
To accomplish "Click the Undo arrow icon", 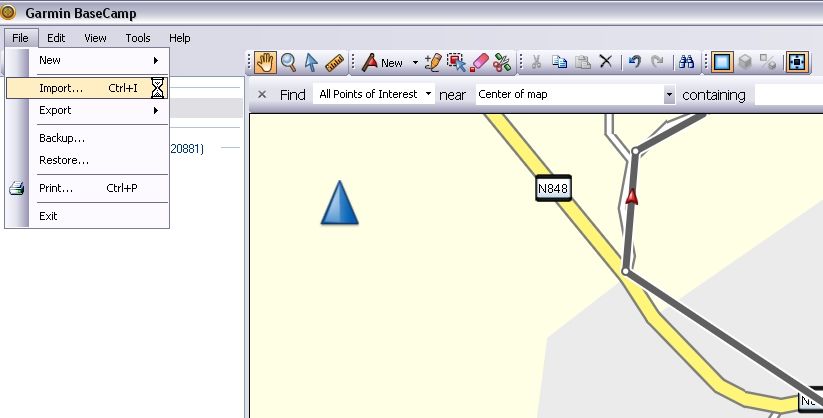I will tap(635, 62).
